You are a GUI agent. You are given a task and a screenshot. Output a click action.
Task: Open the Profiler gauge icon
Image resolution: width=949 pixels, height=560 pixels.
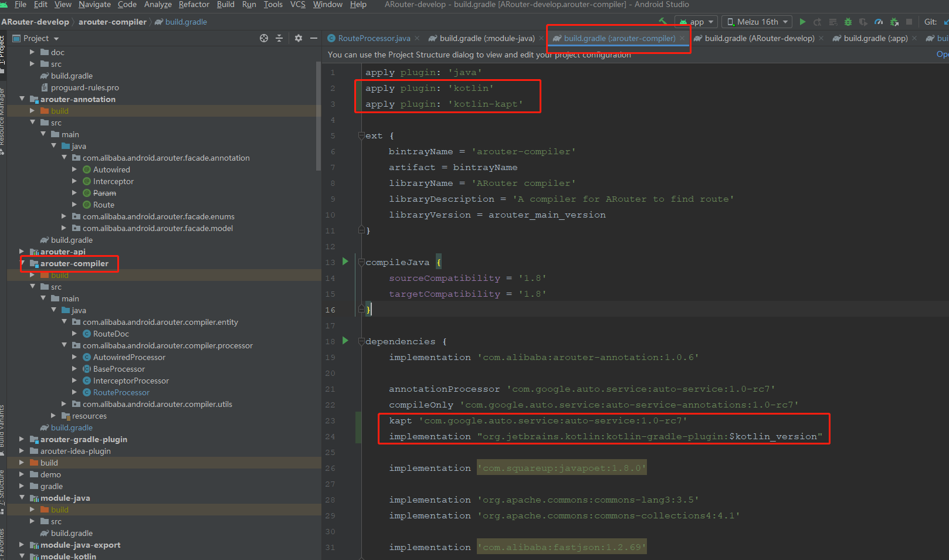click(x=879, y=22)
